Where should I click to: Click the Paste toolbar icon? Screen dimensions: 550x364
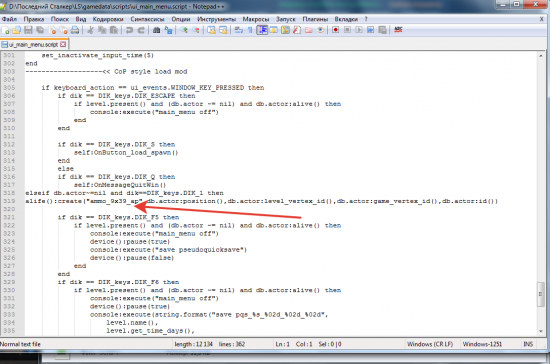tap(114, 31)
